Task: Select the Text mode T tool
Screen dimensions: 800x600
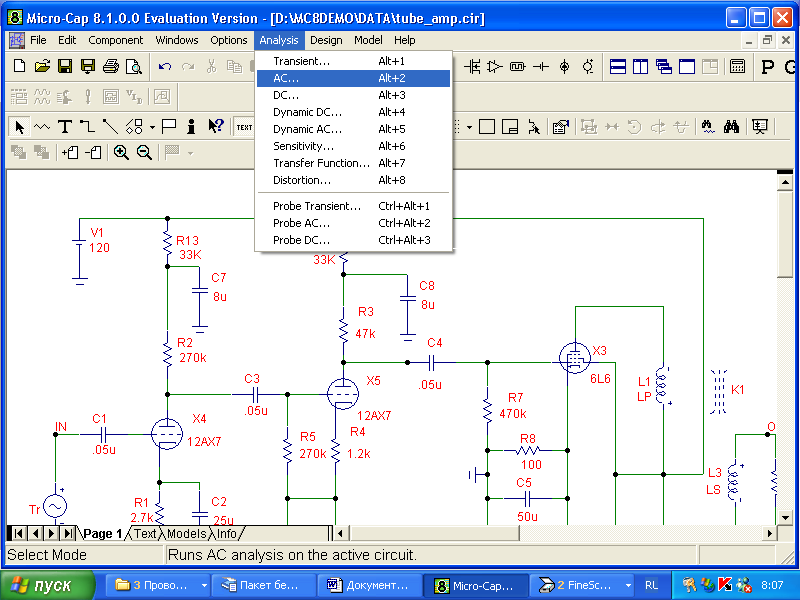Action: [65, 127]
